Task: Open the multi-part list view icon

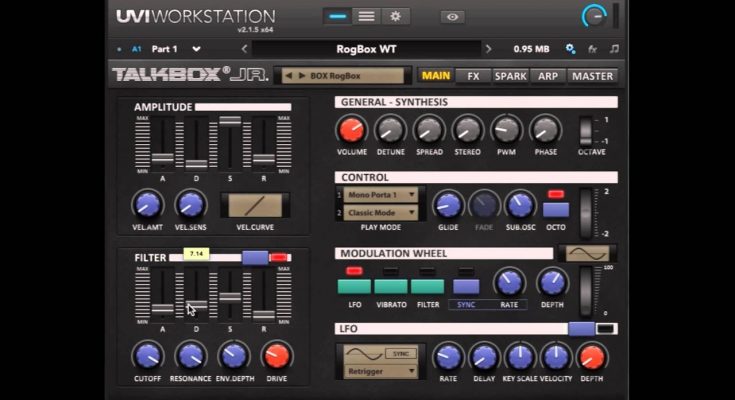Action: (367, 16)
